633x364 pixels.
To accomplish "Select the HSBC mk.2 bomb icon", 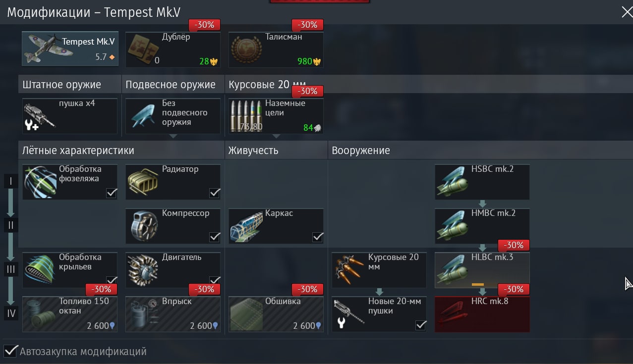I will (453, 182).
